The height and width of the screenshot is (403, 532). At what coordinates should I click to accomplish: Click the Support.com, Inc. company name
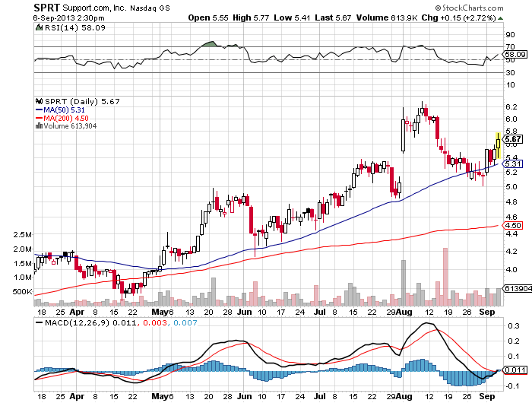click(94, 8)
